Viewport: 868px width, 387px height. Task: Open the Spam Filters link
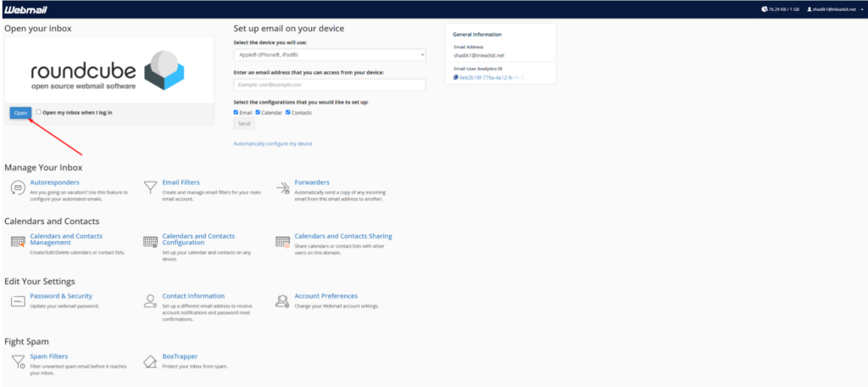[x=49, y=356]
